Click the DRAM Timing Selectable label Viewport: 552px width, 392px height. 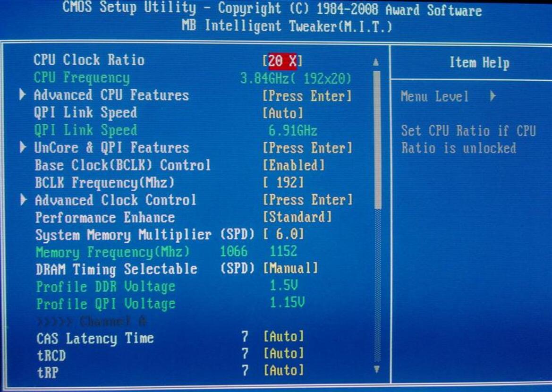click(x=117, y=269)
